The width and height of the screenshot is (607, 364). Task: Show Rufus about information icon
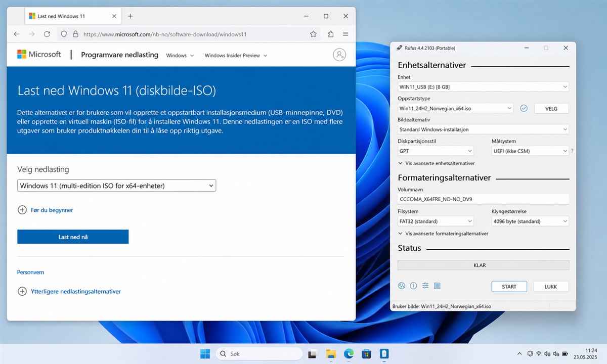point(413,286)
